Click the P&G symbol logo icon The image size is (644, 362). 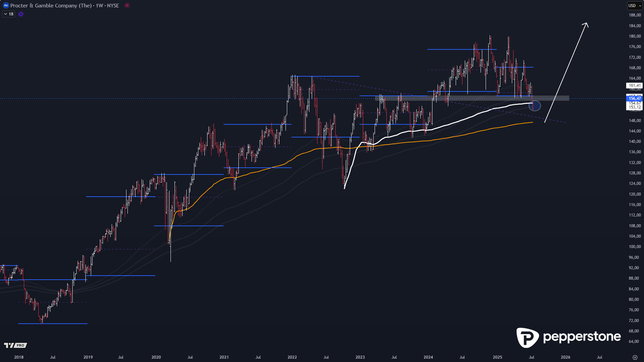coord(6,5)
